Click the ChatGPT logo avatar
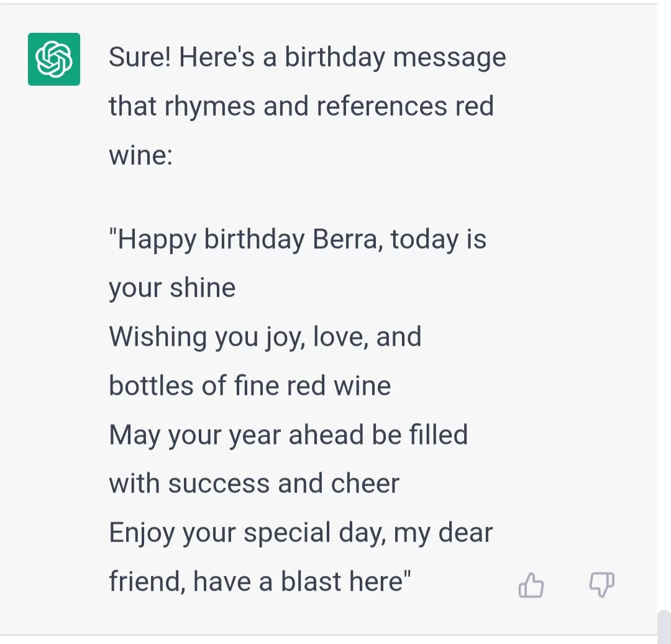The image size is (671, 644). pos(54,59)
